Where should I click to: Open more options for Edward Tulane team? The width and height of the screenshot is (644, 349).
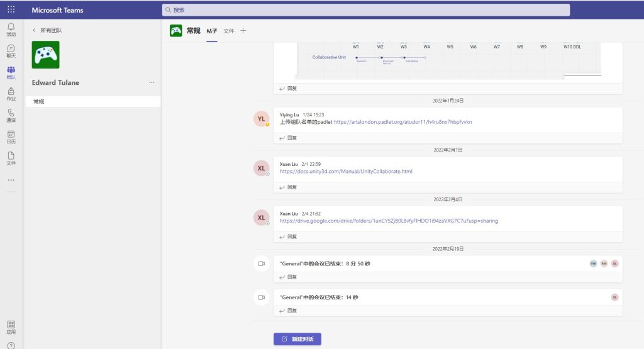click(152, 82)
